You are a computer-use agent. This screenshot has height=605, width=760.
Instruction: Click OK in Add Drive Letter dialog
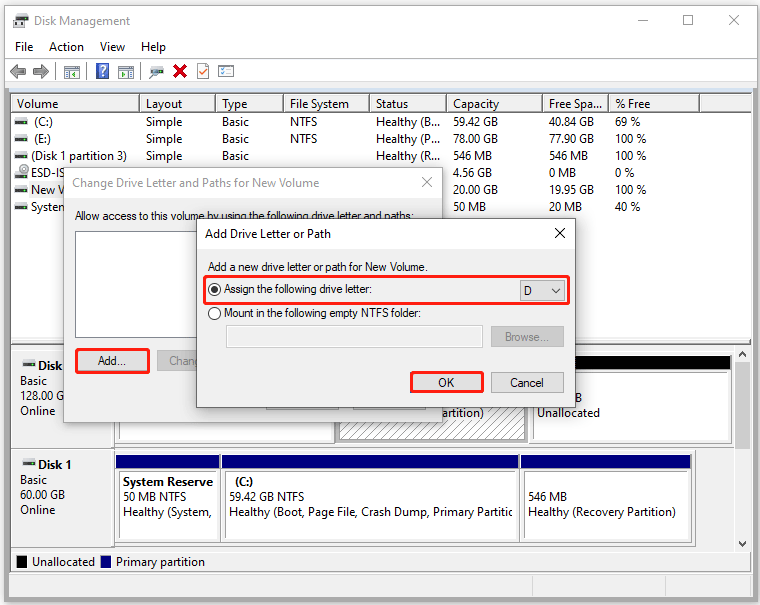click(x=446, y=382)
